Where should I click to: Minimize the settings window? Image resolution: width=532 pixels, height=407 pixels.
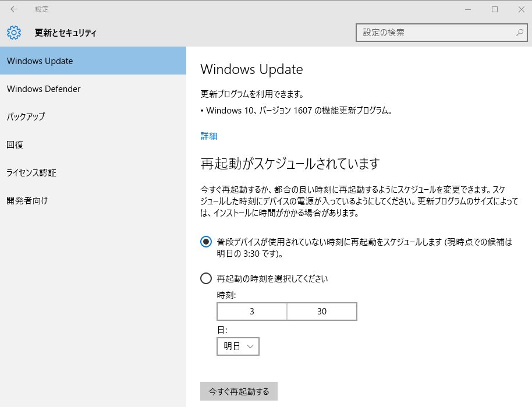[468, 9]
